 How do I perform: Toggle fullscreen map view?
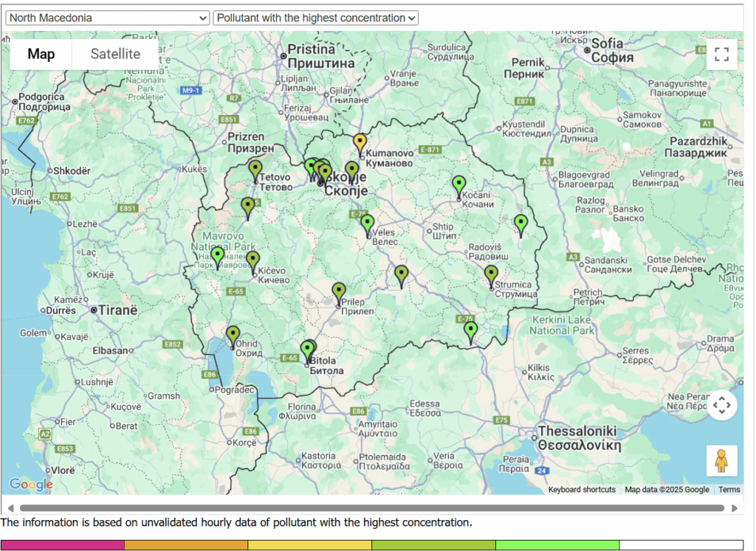click(x=721, y=54)
